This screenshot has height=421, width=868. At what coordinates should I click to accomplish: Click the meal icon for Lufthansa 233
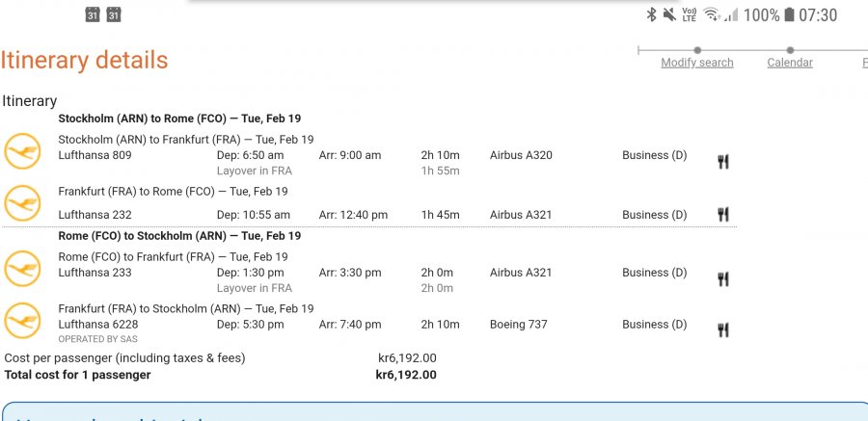coord(722,279)
